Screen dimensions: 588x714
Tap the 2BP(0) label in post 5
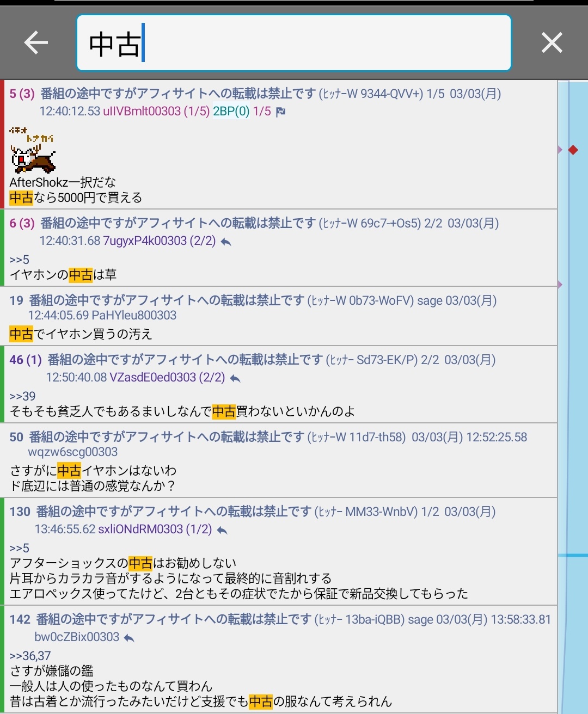(231, 112)
